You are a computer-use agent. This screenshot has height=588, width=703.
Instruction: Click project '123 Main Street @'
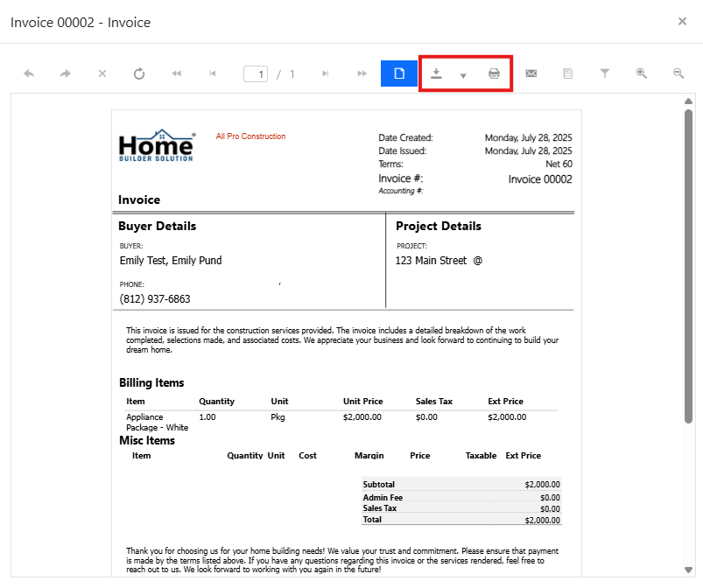point(439,261)
